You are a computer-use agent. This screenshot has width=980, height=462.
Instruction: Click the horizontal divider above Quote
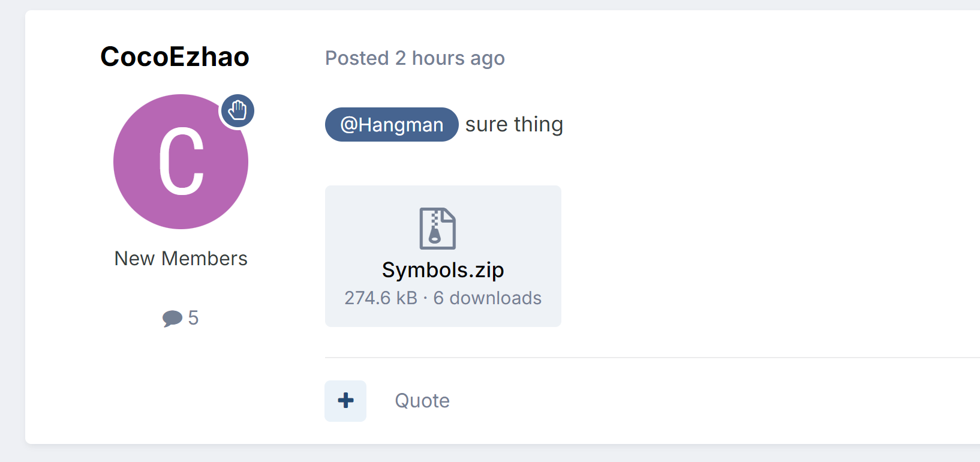coord(653,358)
